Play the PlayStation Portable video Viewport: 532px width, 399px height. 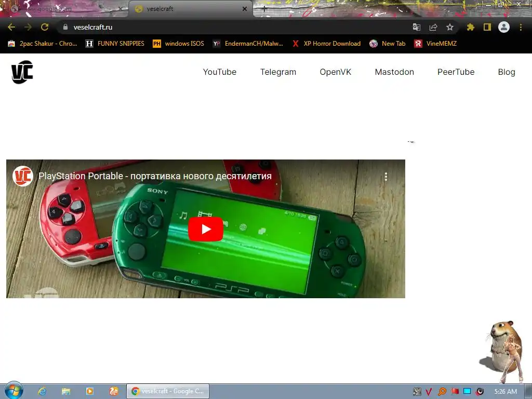206,229
